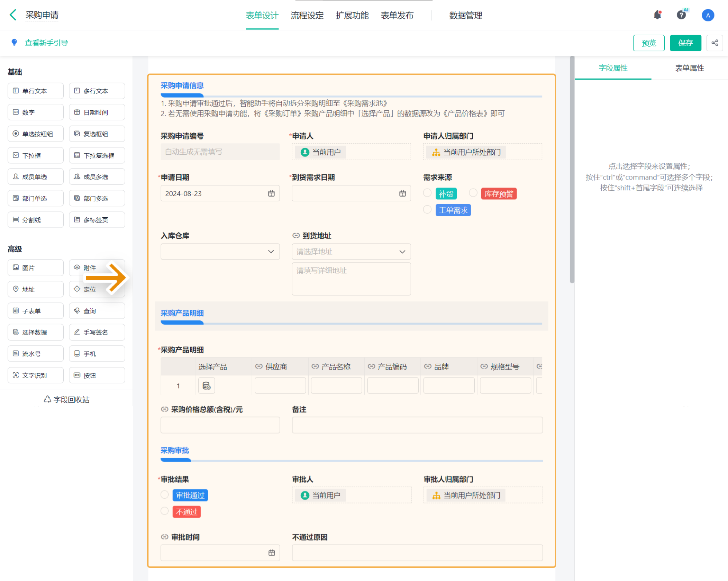Viewport: 728px width, 581px height.
Task: Click the 下拉框 field component
Action: tap(35, 155)
